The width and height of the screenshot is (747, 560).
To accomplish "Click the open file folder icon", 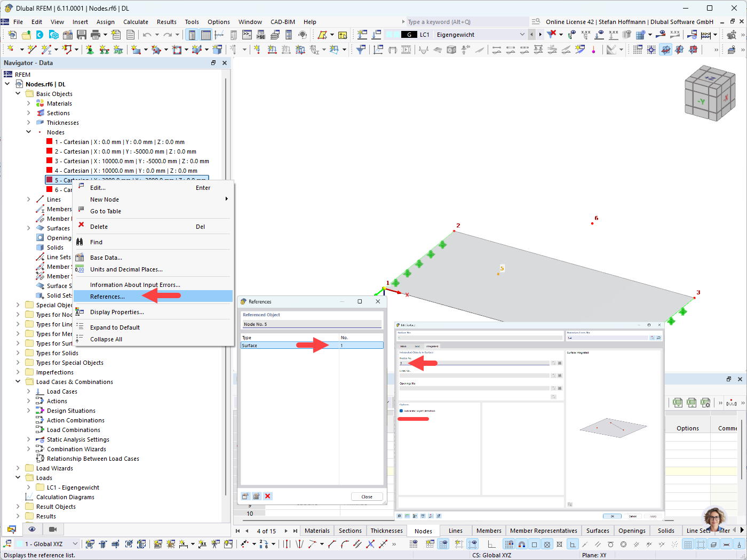I will (26, 35).
